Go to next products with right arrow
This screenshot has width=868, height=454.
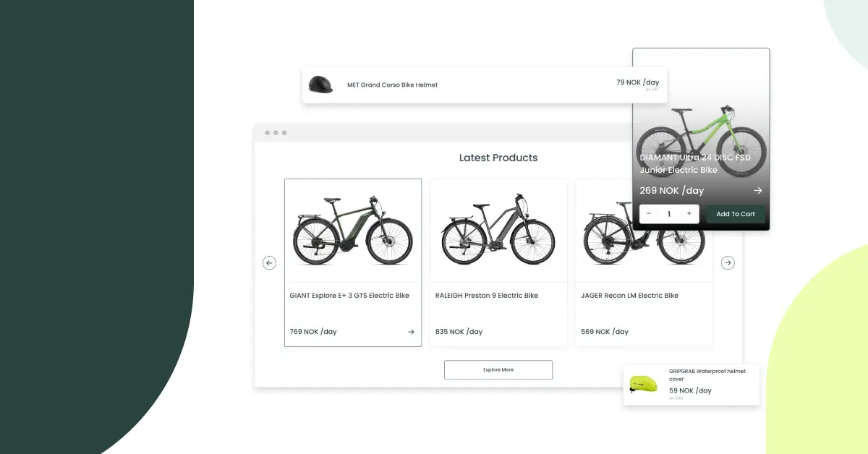coord(728,263)
